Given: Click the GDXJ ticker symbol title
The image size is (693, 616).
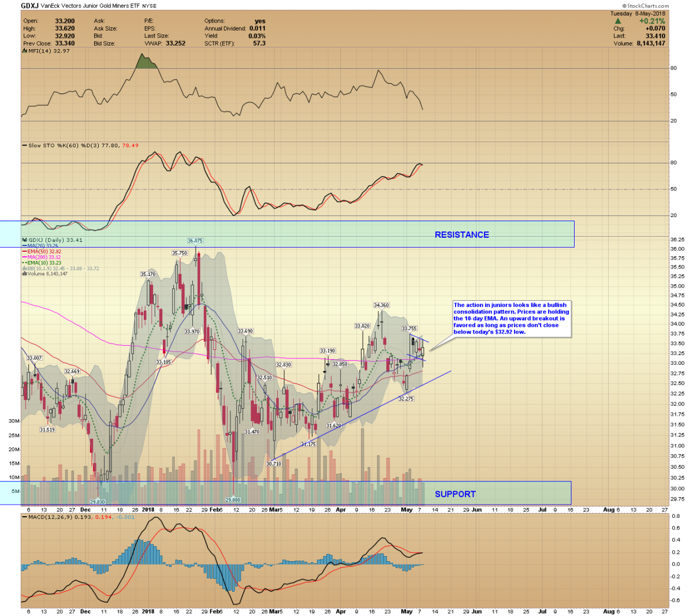Looking at the screenshot, I should click(x=29, y=6).
